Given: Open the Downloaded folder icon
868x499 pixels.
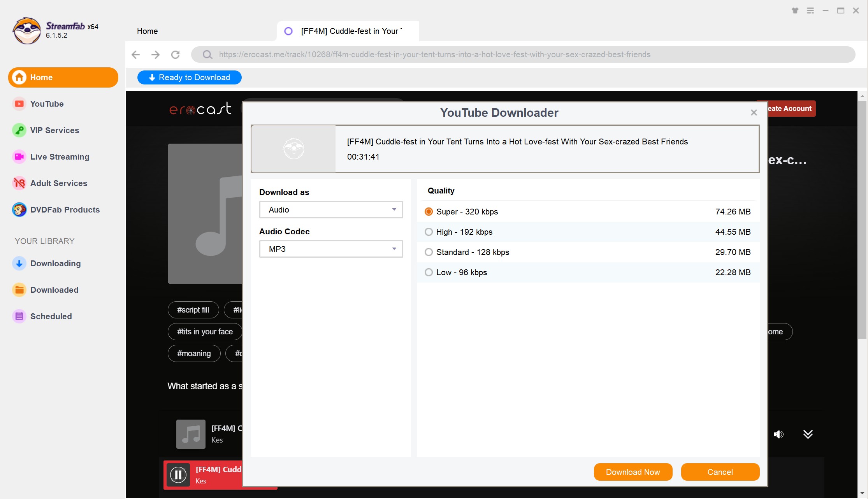Looking at the screenshot, I should click(19, 290).
